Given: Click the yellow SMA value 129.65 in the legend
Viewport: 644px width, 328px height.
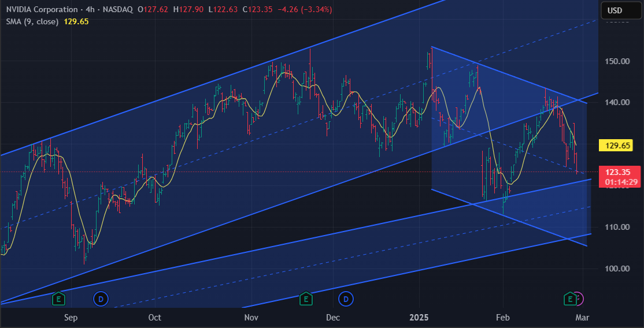Looking at the screenshot, I should (x=76, y=22).
